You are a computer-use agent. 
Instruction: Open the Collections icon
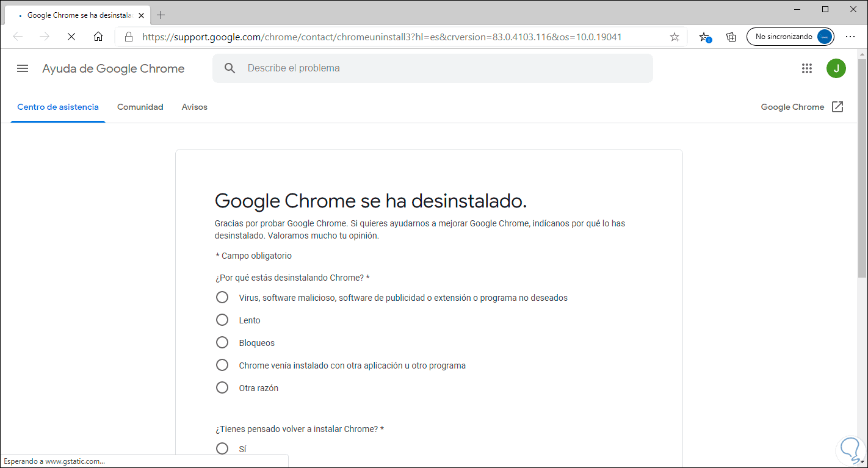(731, 37)
